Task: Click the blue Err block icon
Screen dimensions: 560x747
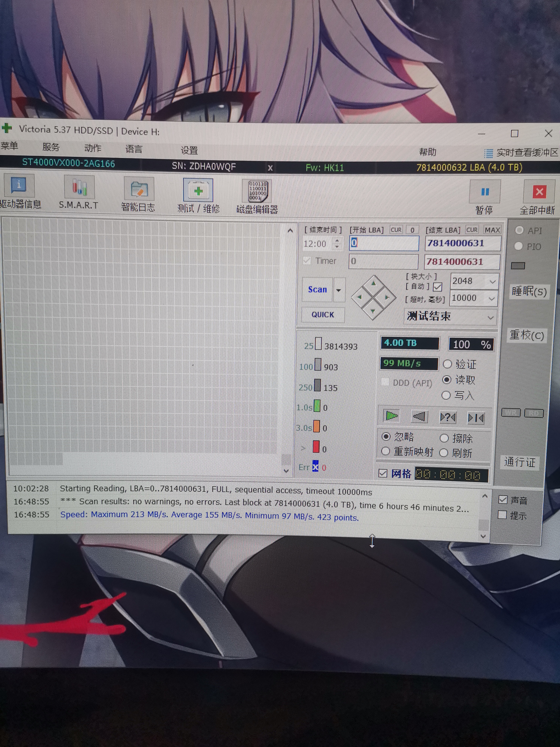Action: [315, 466]
